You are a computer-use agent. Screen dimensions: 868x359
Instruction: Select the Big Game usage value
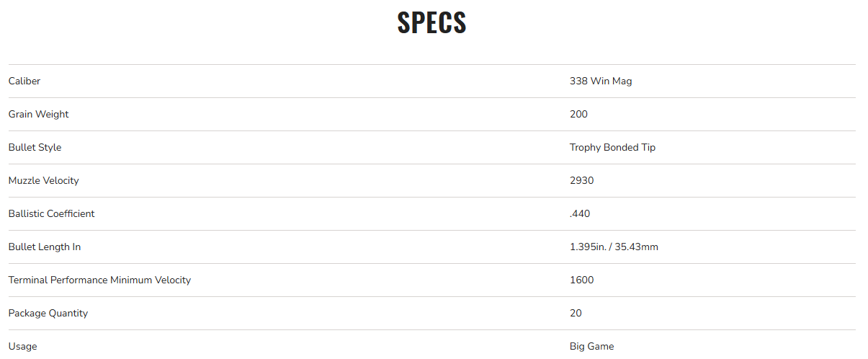[591, 347]
